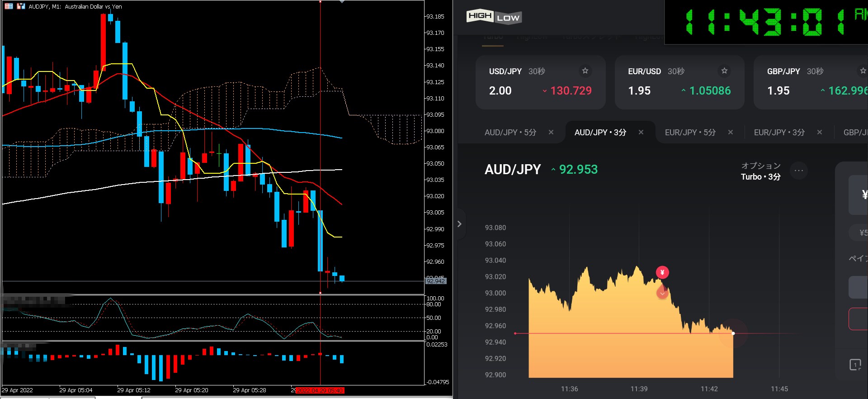
Task: Close the EUR/JPY 3分 tab
Action: (820, 133)
